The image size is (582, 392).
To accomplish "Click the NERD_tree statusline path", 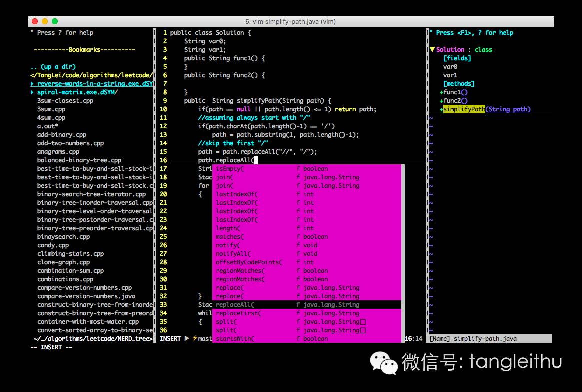I will tap(93, 338).
